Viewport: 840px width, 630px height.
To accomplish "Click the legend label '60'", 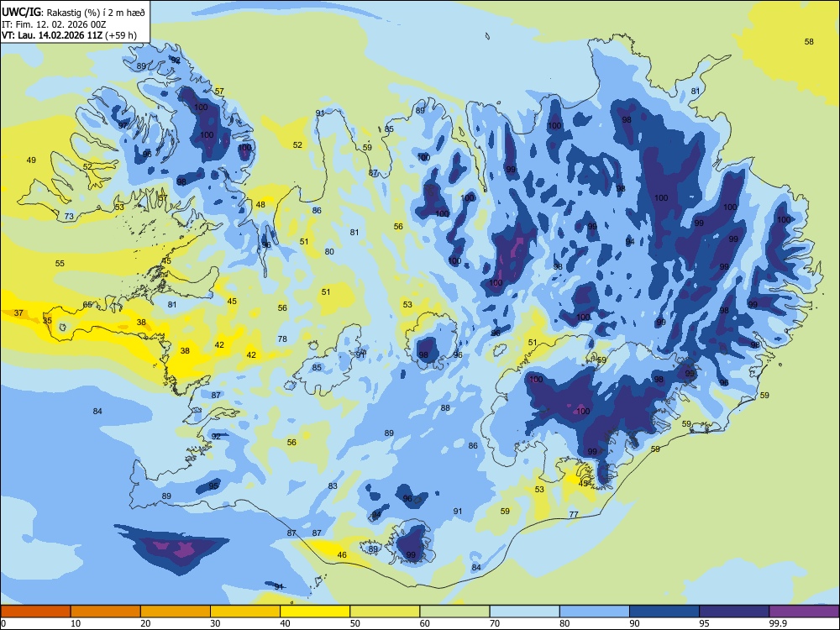I will 425,623.
